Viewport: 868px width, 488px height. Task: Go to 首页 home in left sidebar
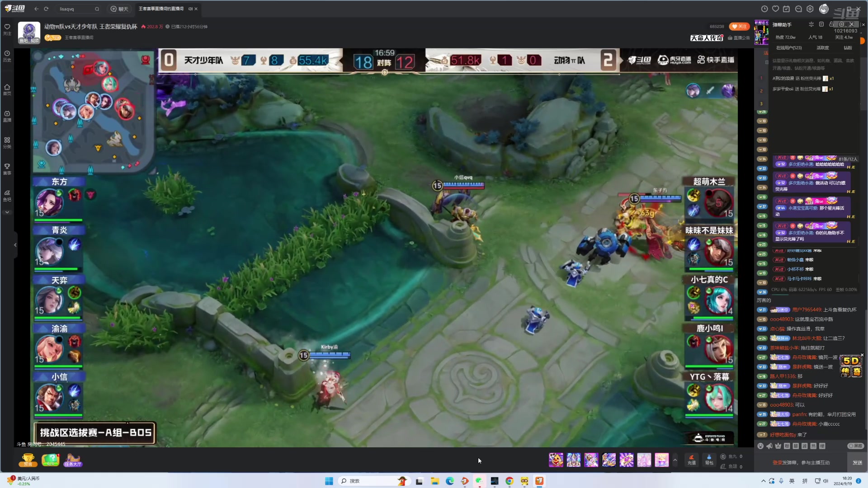coord(7,89)
